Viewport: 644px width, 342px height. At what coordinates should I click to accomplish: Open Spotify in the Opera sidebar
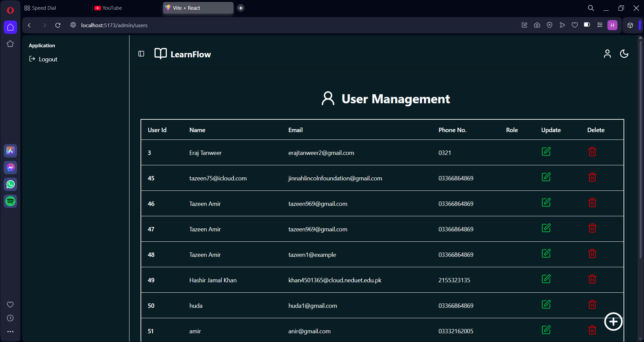point(10,201)
